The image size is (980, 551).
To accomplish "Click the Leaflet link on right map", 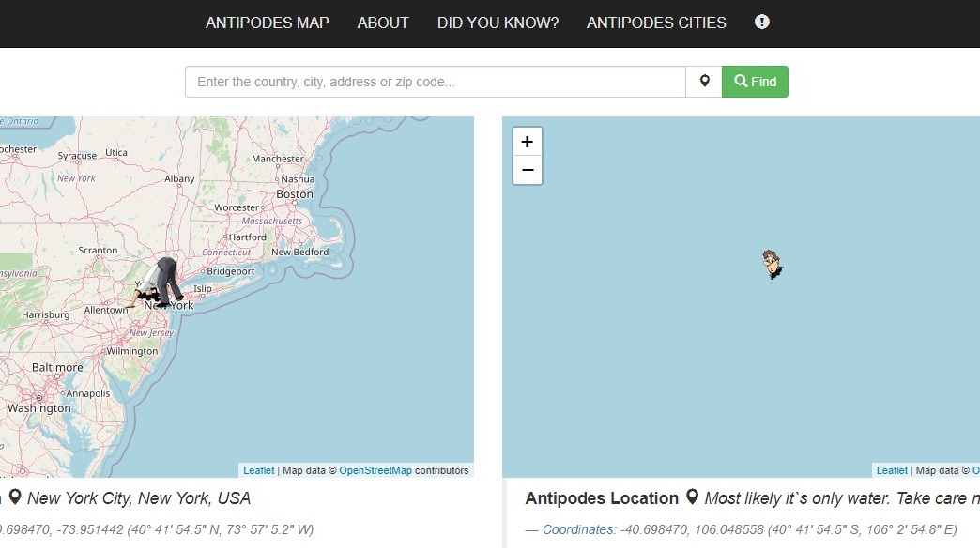I will (891, 470).
